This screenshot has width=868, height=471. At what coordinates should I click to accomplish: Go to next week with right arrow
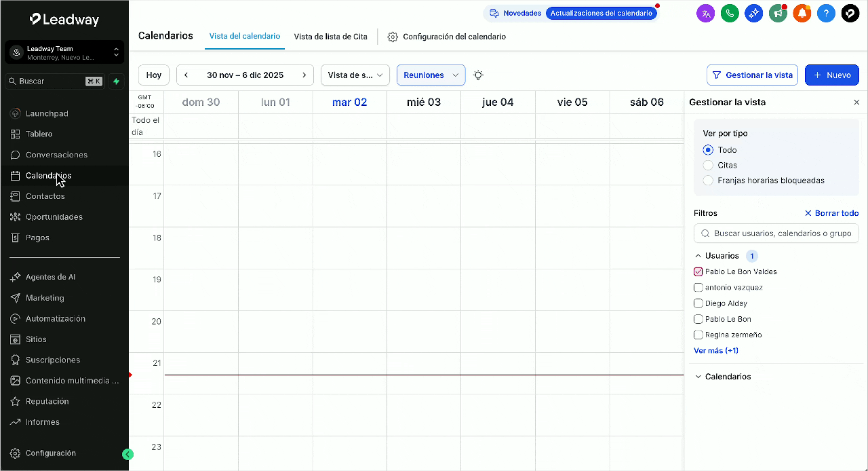pyautogui.click(x=304, y=75)
